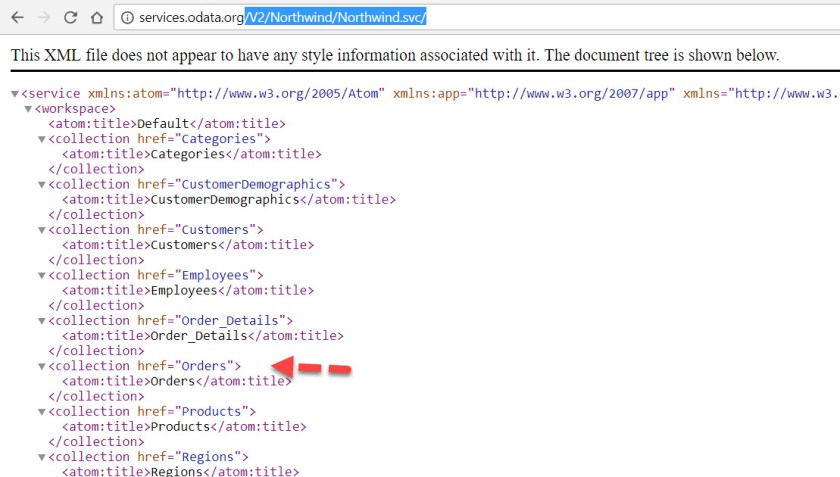Collapse the root service element

pos(15,94)
